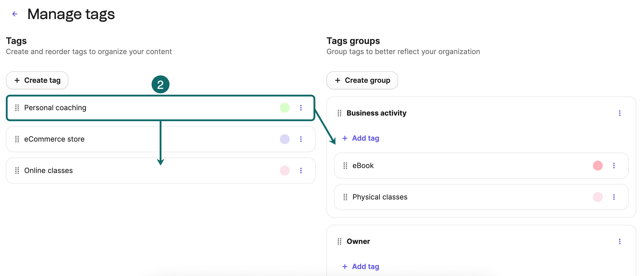The image size is (644, 276).
Task: Click drag handle of Physical classes tag
Action: tap(345, 197)
